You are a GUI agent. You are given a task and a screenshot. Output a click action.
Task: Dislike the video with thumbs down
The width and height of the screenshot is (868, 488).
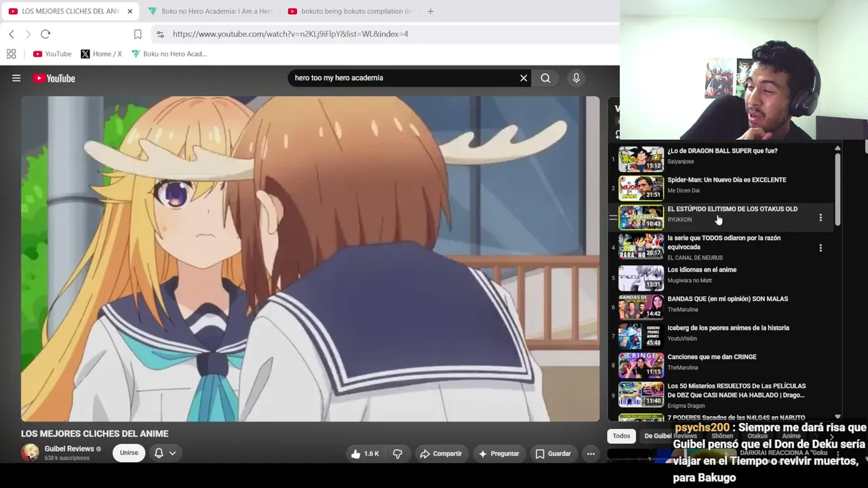point(398,453)
